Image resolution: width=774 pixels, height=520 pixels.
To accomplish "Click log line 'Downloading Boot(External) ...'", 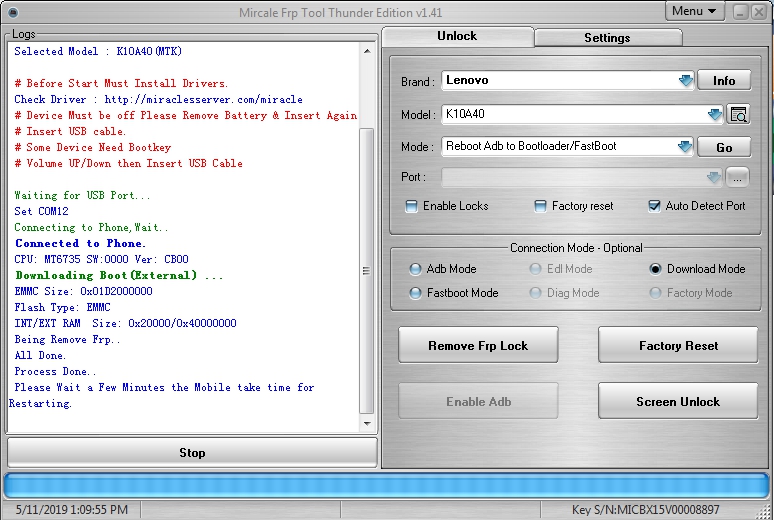I will (x=119, y=276).
